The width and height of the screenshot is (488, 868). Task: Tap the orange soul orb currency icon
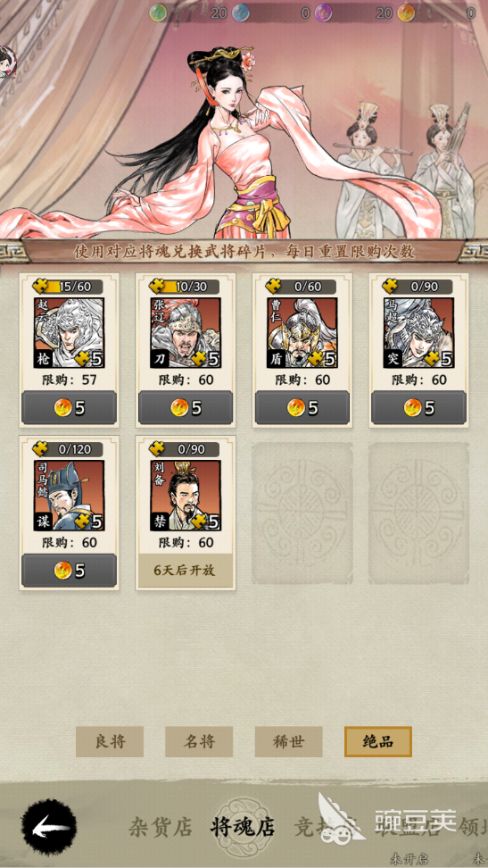pyautogui.click(x=406, y=13)
